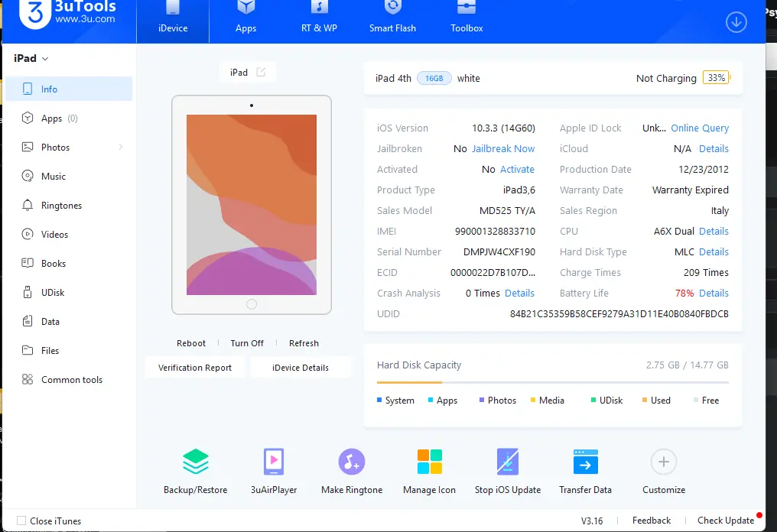777x532 pixels.
Task: Open Ringtones in the sidebar
Action: tap(69, 206)
